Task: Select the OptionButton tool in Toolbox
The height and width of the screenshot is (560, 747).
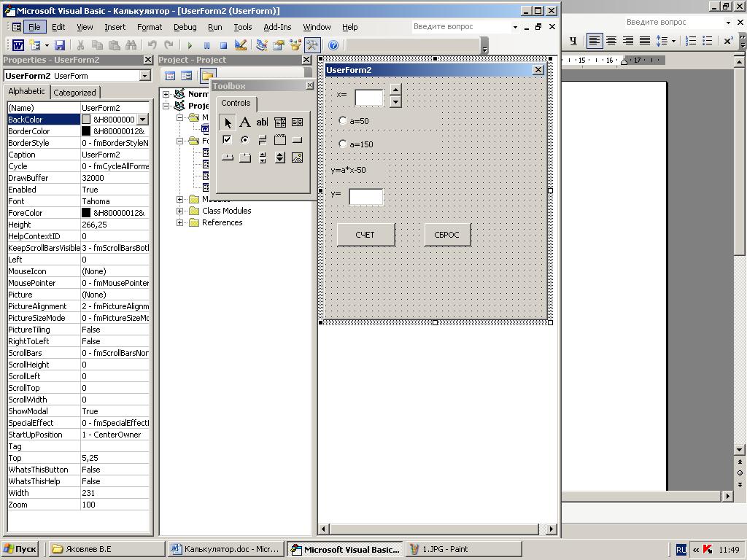Action: click(x=245, y=140)
